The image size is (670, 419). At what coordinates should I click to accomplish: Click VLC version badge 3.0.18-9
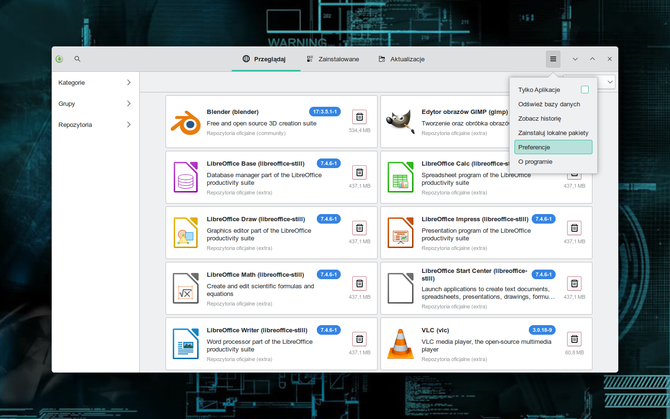542,330
